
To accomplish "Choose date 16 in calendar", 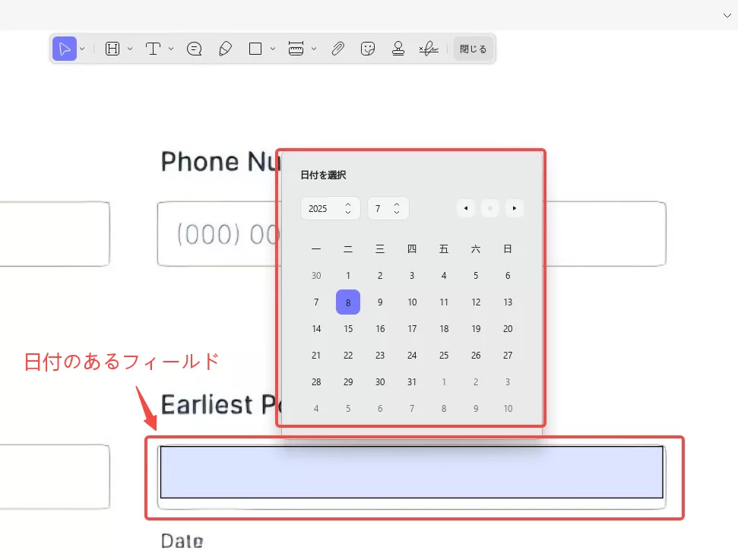I will [380, 329].
